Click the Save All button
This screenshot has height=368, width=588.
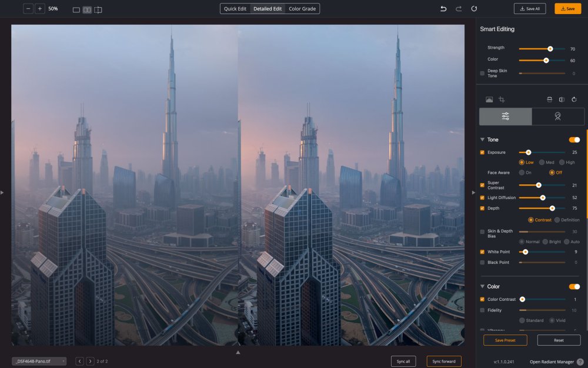(530, 9)
